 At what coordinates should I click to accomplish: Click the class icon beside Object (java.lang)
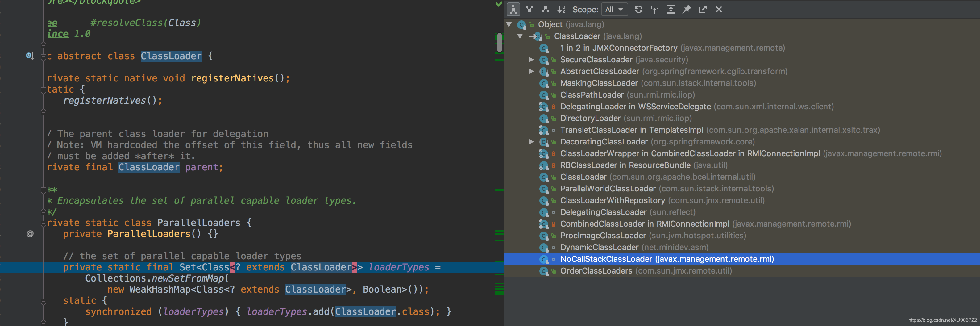521,25
